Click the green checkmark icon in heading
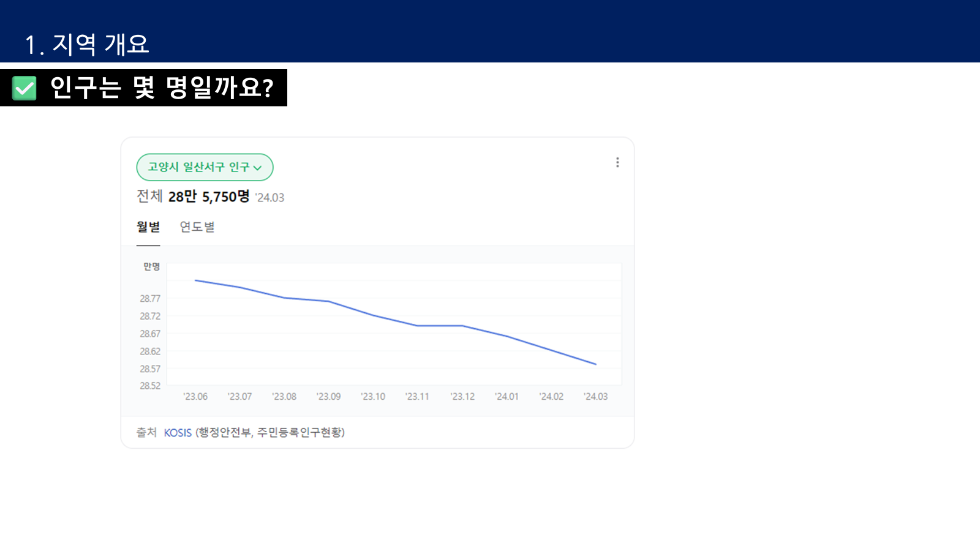This screenshot has height=551, width=980. (24, 88)
